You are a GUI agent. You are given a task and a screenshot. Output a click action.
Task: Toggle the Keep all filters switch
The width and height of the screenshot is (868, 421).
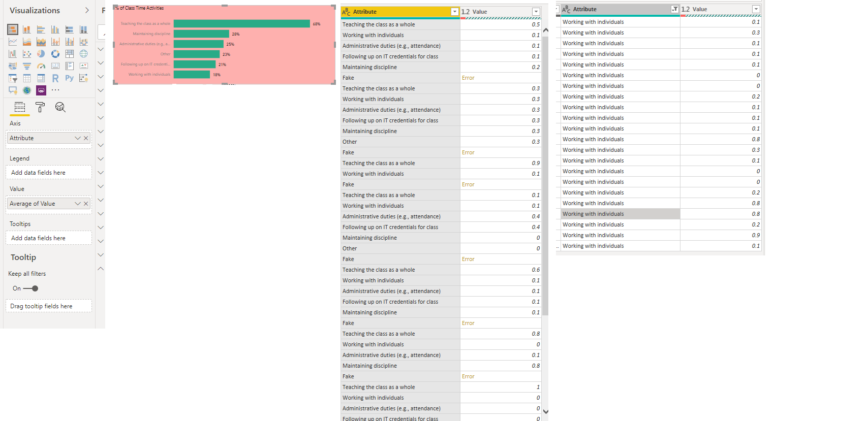[x=30, y=288]
